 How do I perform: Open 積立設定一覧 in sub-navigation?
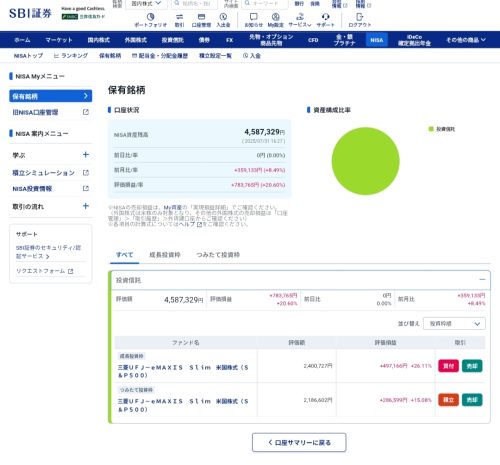(x=215, y=56)
